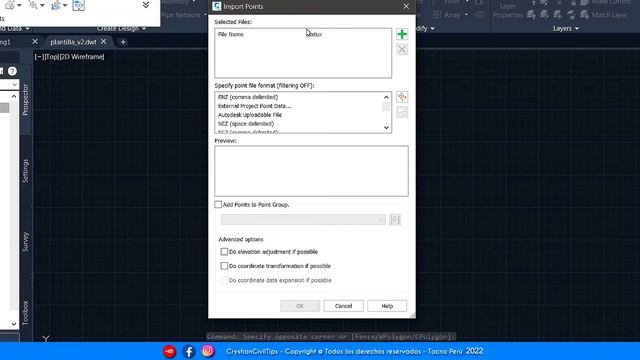The height and width of the screenshot is (360, 640).
Task: Switch to the Prospector tab
Action: (x=25, y=100)
